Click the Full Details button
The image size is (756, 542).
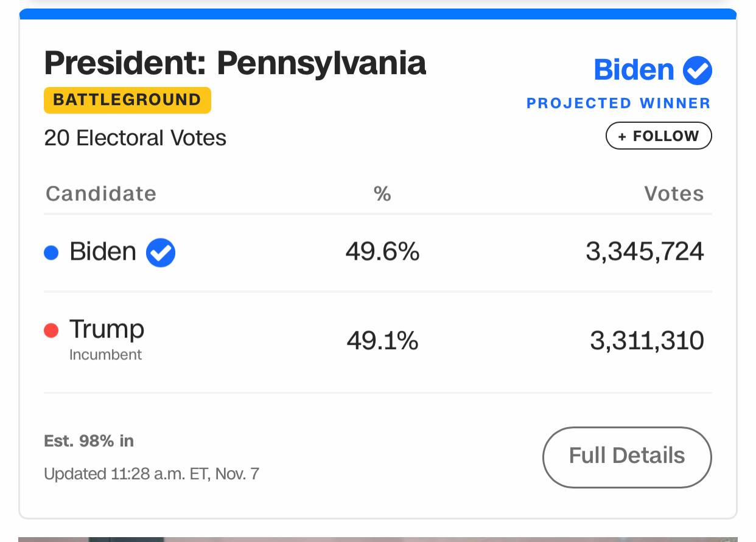(626, 456)
